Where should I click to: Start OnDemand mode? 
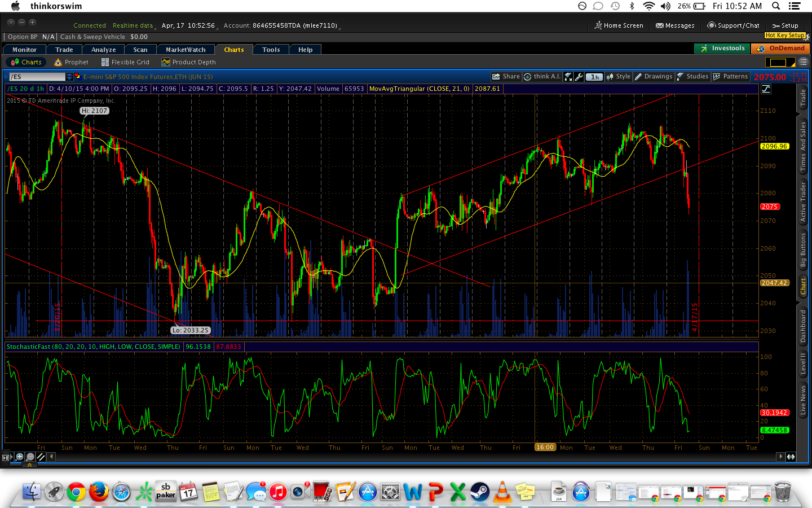781,49
